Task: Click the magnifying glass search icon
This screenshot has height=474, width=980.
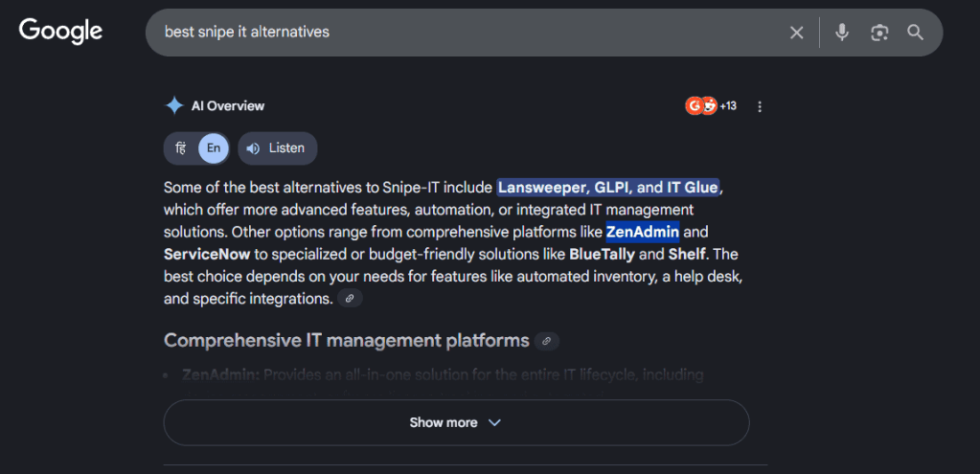Action: (915, 33)
